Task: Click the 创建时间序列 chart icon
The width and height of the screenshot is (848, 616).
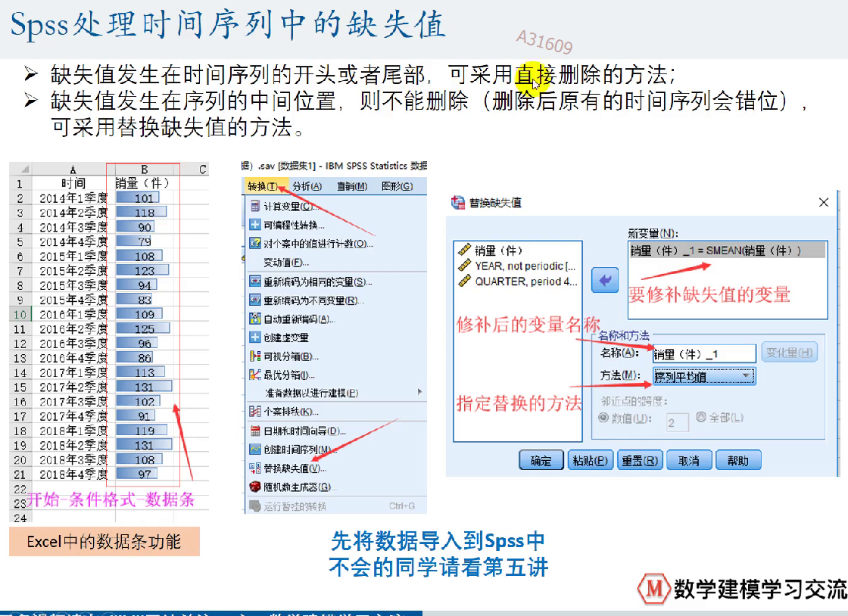Action: pos(255,450)
